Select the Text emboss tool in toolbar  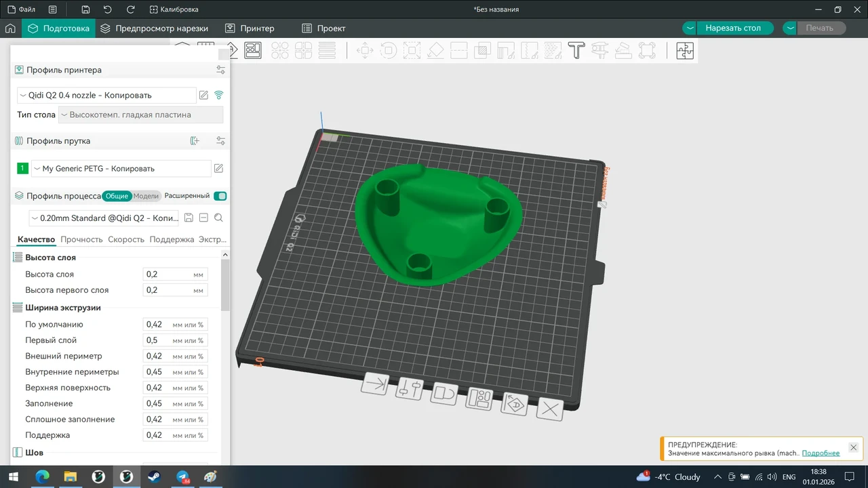576,51
